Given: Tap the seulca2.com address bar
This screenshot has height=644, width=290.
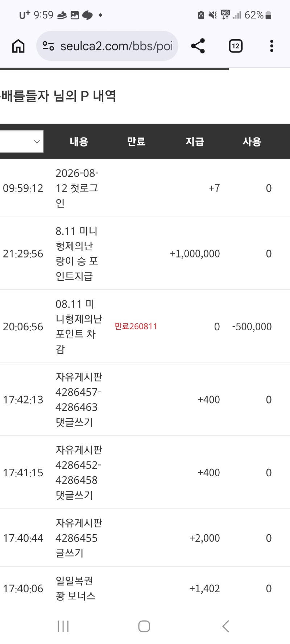Looking at the screenshot, I should click(x=107, y=46).
